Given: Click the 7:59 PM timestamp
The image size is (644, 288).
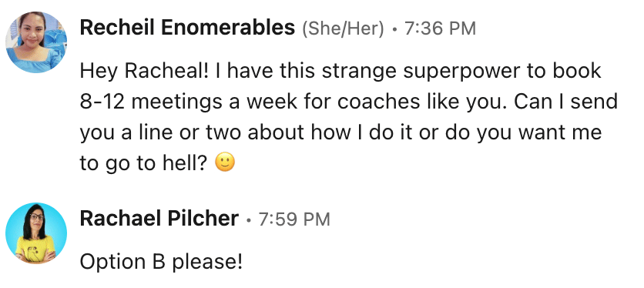Looking at the screenshot, I should [x=294, y=219].
